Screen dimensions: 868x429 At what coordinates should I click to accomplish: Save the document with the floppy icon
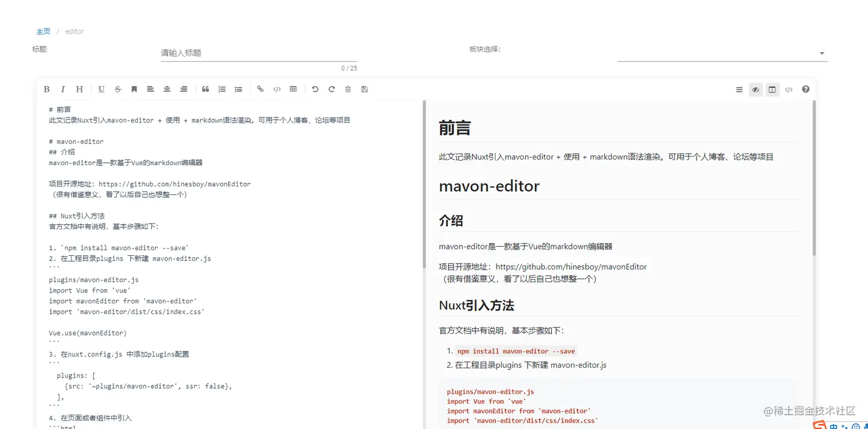(x=365, y=89)
